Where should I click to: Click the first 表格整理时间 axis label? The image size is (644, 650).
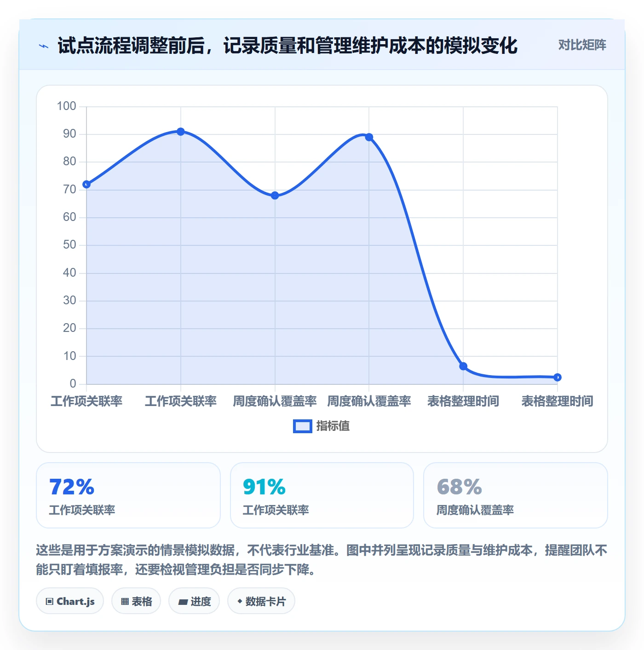463,401
